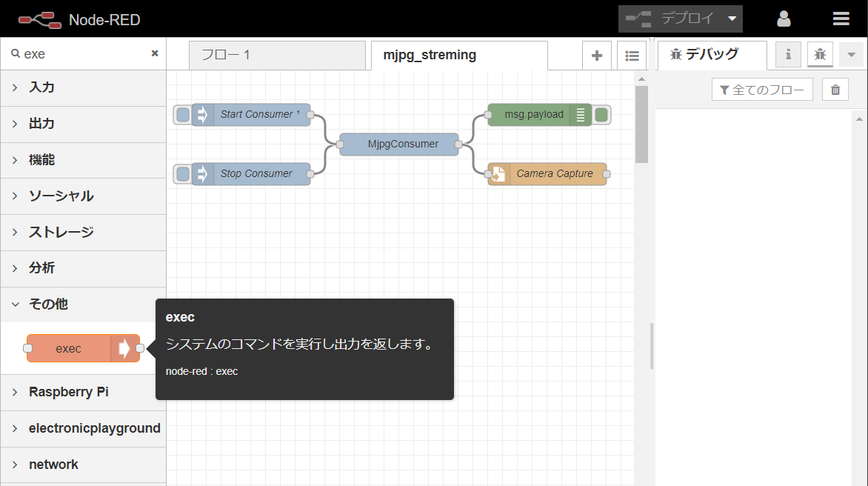Expand the network palette category
Screen dimensions: 868x486
(x=83, y=465)
